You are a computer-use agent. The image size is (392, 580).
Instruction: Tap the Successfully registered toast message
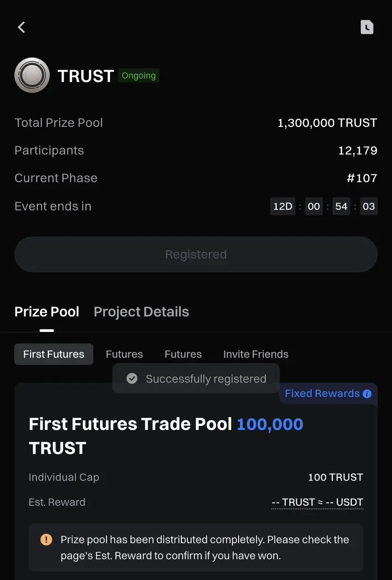(x=206, y=379)
